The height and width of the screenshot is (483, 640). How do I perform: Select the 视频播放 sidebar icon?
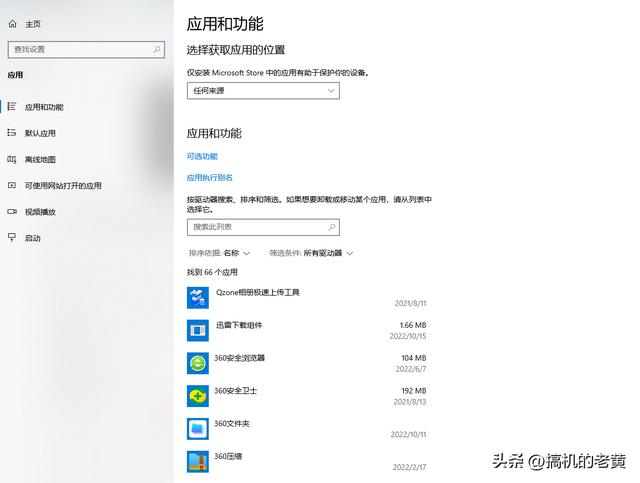12,211
